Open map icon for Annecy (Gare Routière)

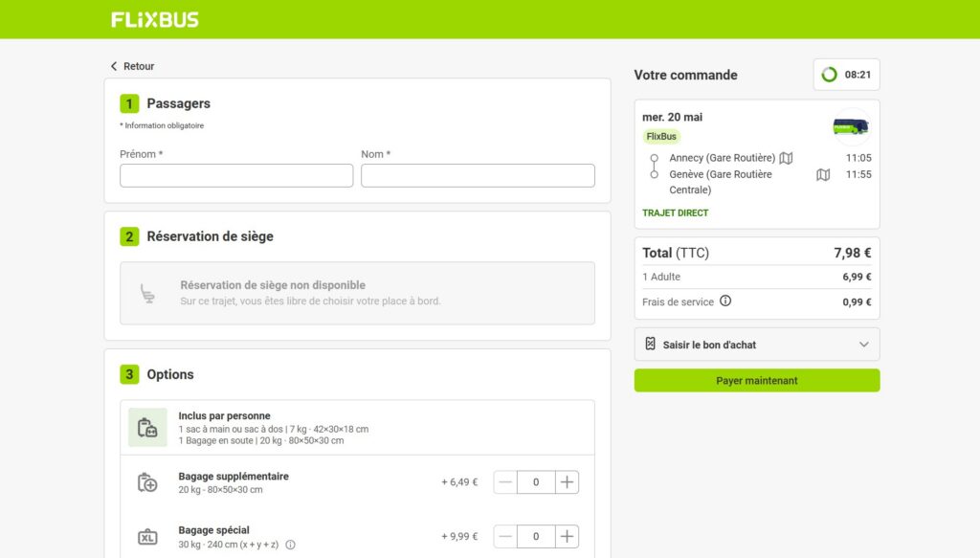pos(787,158)
